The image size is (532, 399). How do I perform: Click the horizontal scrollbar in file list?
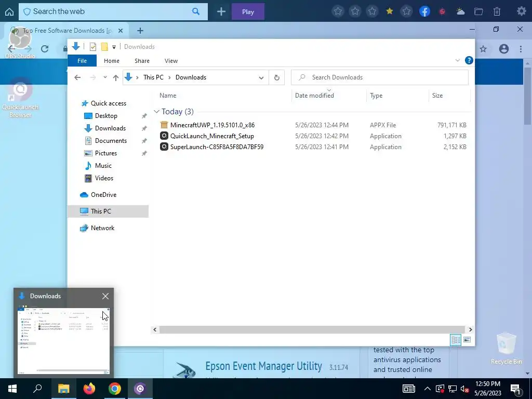(x=312, y=329)
